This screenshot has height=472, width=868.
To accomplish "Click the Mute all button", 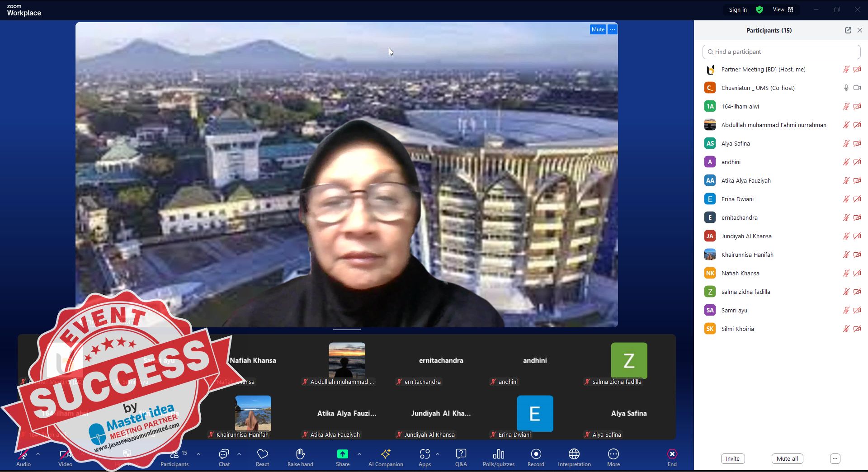I will [787, 458].
